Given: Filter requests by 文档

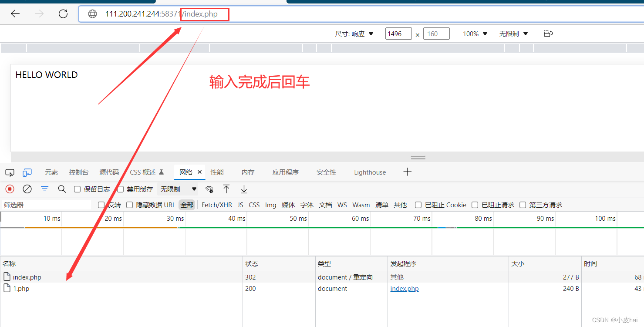Looking at the screenshot, I should (x=325, y=205).
